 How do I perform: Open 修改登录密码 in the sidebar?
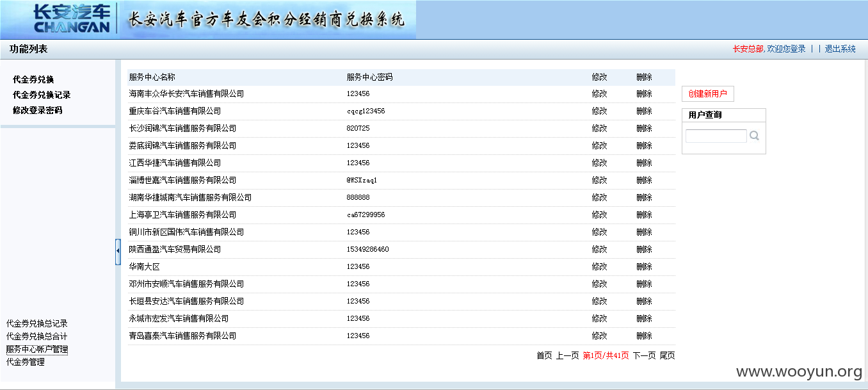[38, 110]
